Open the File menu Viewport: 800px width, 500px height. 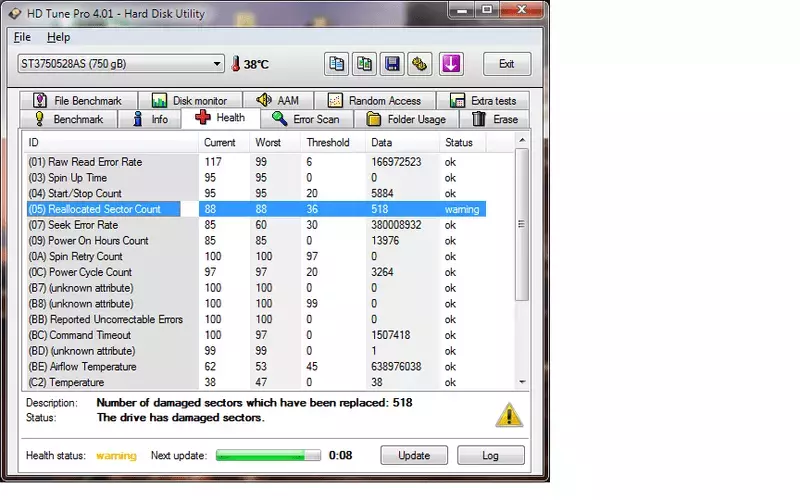22,37
